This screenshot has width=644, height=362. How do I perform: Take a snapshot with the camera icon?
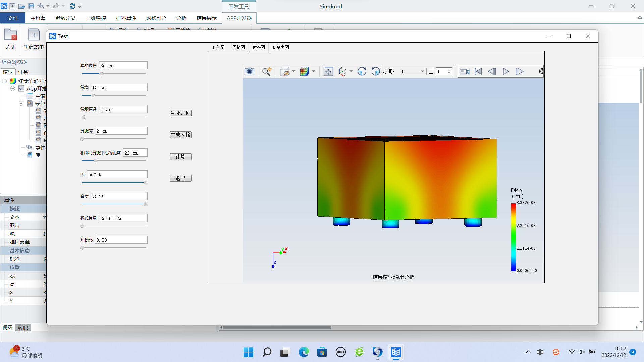click(249, 71)
